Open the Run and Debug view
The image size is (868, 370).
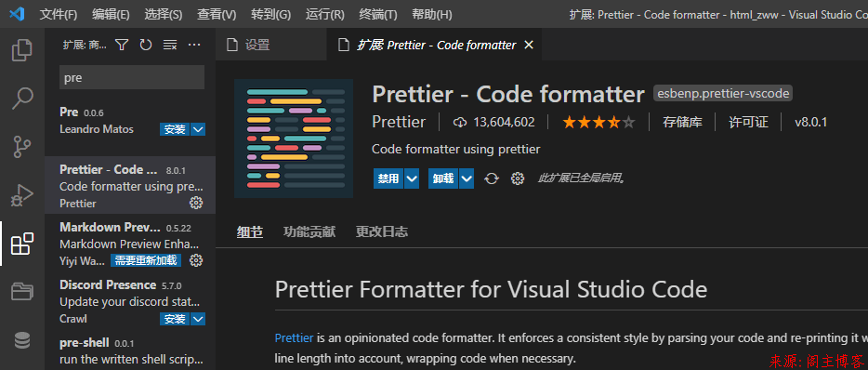click(x=22, y=195)
